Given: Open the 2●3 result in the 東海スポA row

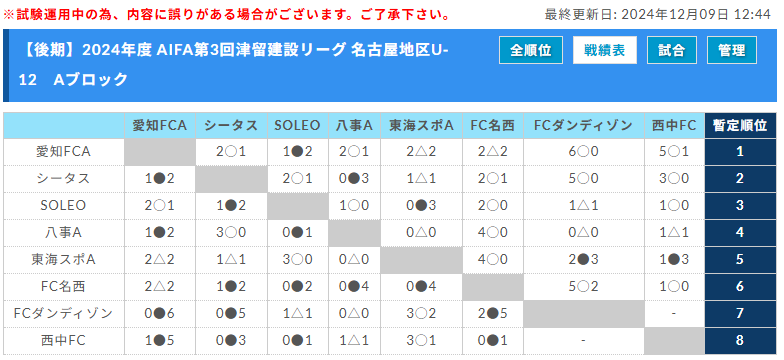Looking at the screenshot, I should click(584, 260).
